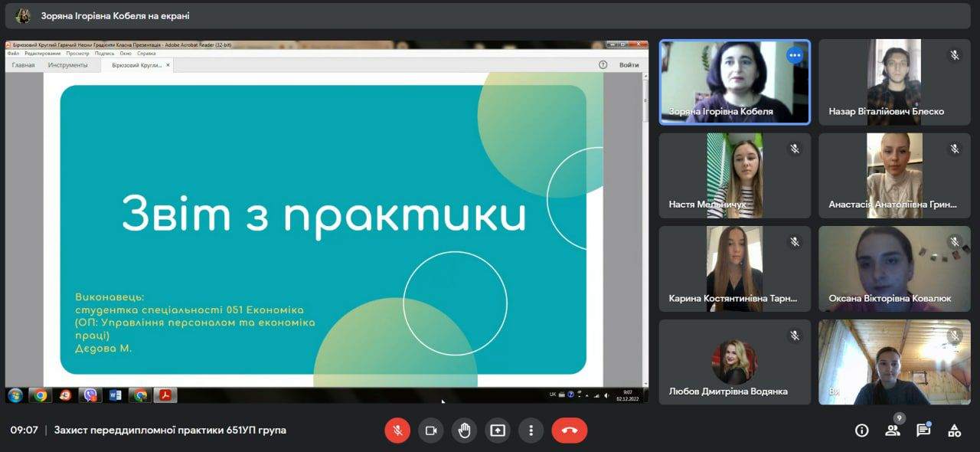This screenshot has width=980, height=452.
Task: Open three-dot options on Зоряна Ігорівна Кобеля tile
Action: (x=795, y=55)
